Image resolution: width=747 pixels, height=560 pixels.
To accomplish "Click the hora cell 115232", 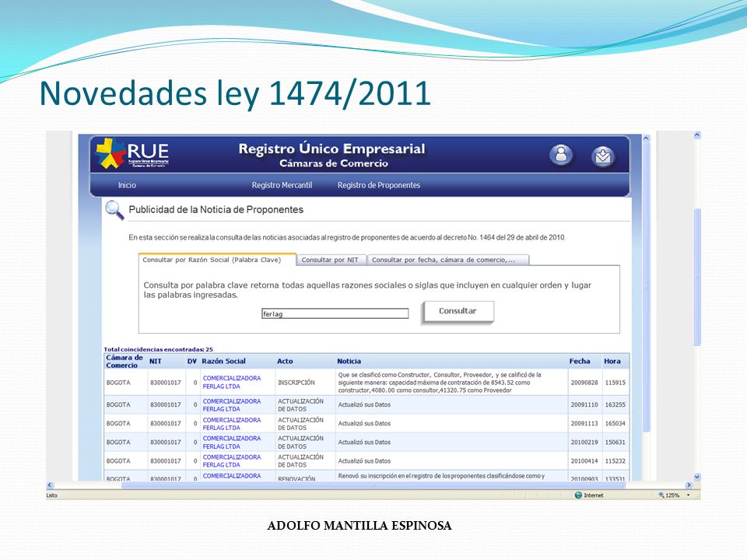I will 615,461.
